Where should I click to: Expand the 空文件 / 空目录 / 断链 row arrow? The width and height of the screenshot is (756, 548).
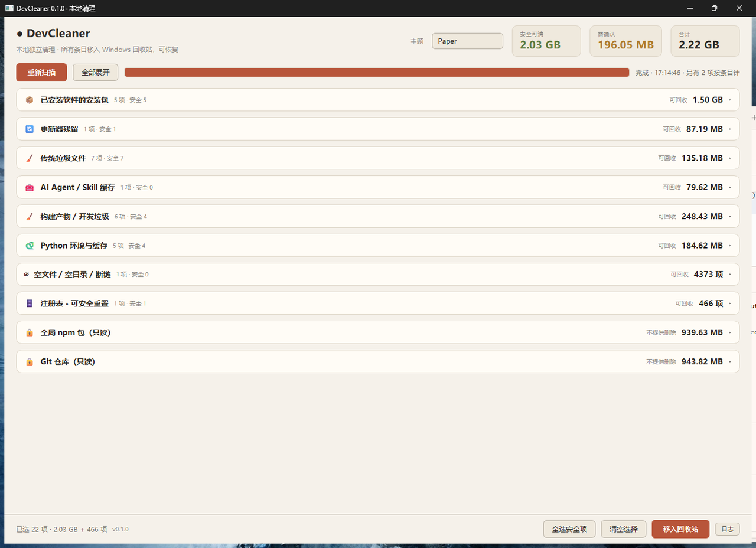click(730, 275)
